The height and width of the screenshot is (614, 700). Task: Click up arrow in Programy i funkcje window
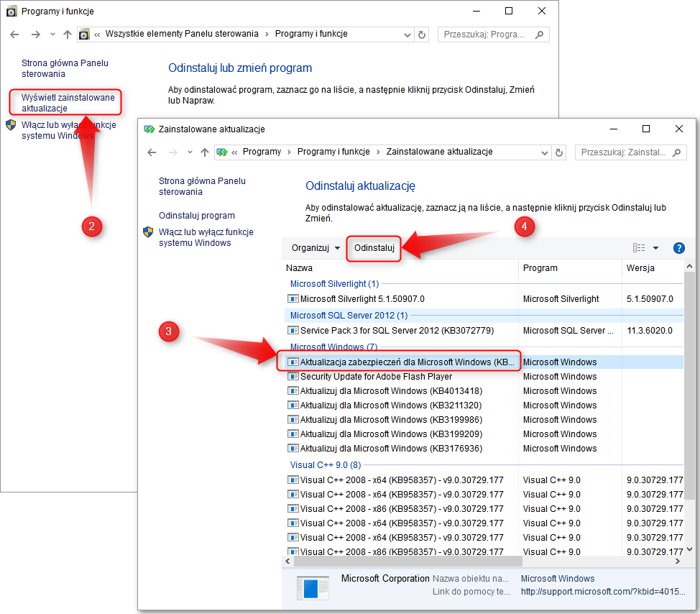[x=68, y=35]
